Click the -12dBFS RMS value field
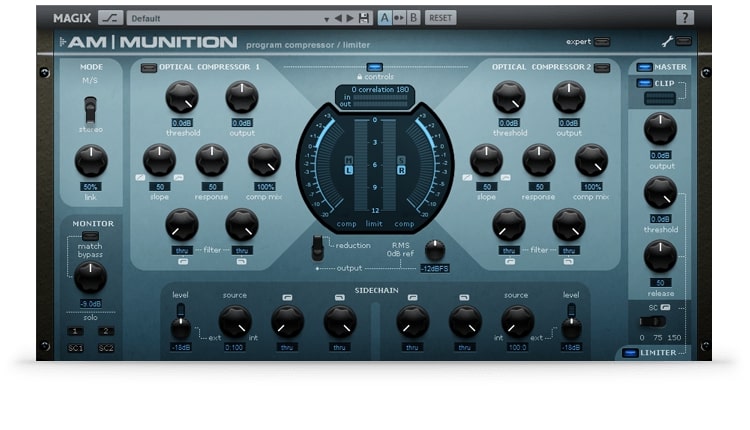750x430 pixels. (x=435, y=269)
